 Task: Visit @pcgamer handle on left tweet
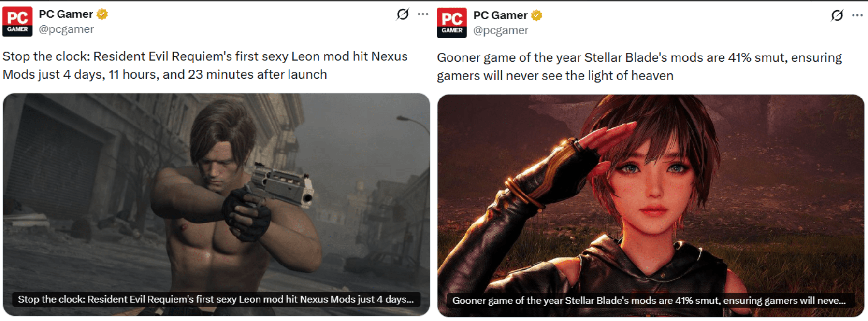point(66,29)
